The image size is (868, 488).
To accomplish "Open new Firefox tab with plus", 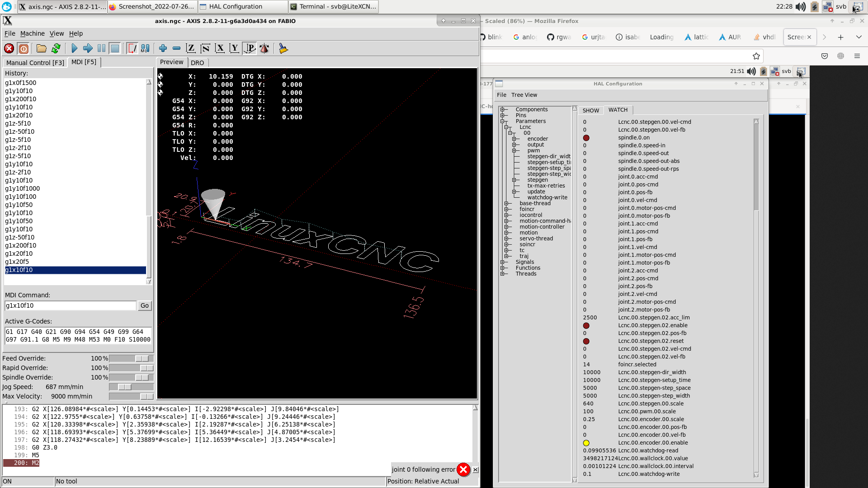I will 840,37.
